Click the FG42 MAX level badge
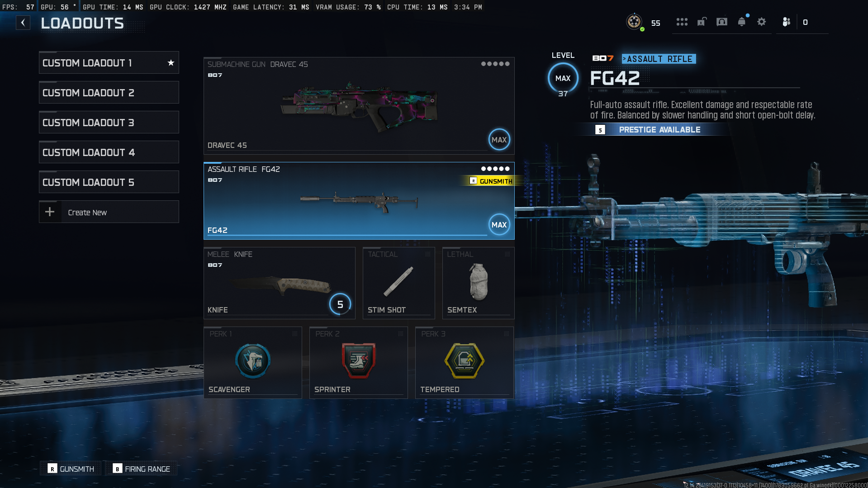This screenshot has width=868, height=488. pos(499,225)
